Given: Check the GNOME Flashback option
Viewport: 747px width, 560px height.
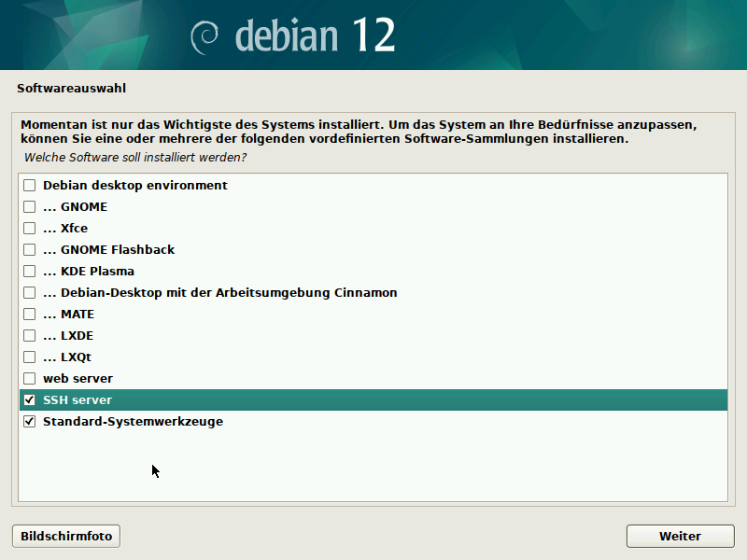Looking at the screenshot, I should pos(29,249).
